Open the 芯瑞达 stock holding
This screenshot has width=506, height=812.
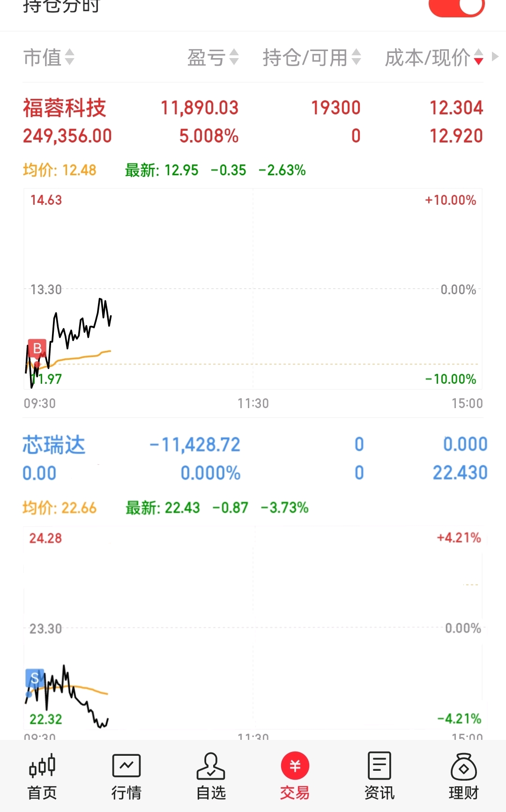[54, 445]
